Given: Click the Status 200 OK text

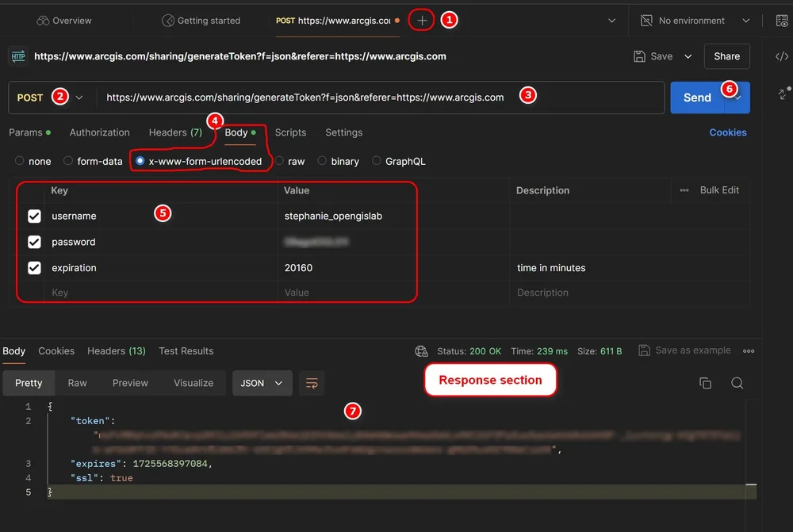Looking at the screenshot, I should pyautogui.click(x=469, y=351).
